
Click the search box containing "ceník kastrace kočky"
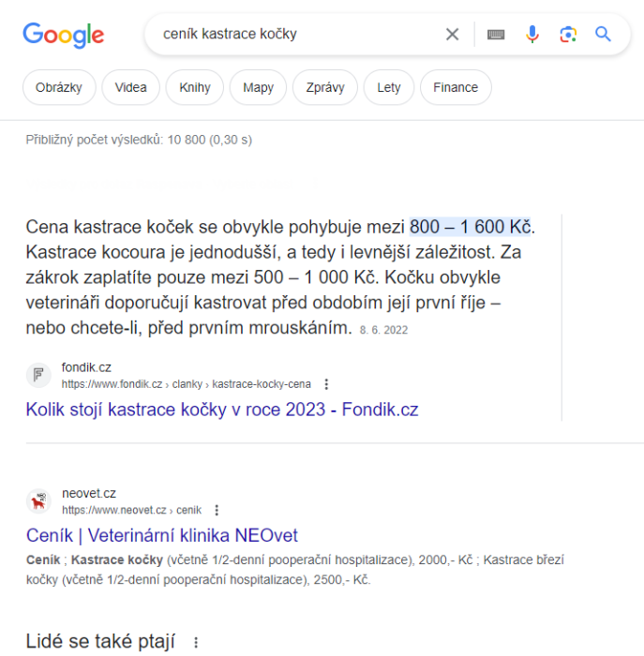click(291, 35)
